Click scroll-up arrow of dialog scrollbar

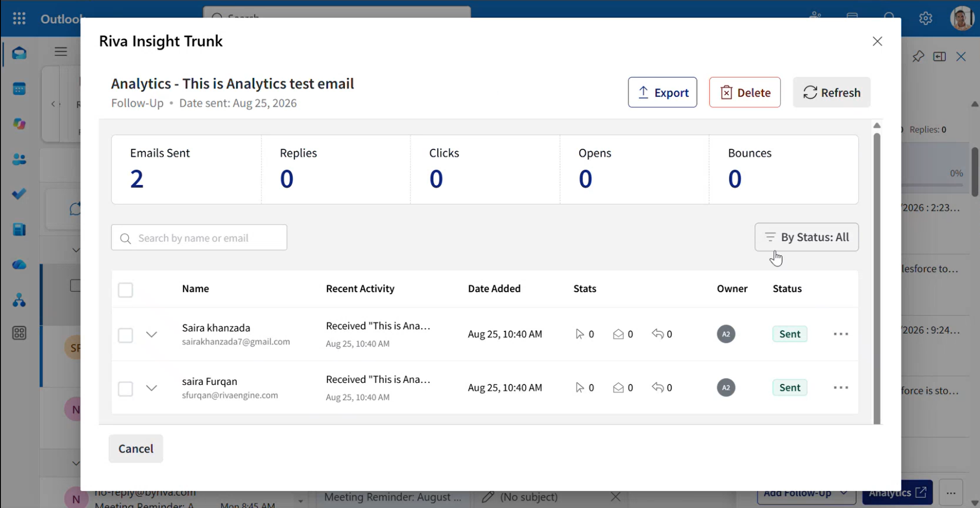pos(877,125)
